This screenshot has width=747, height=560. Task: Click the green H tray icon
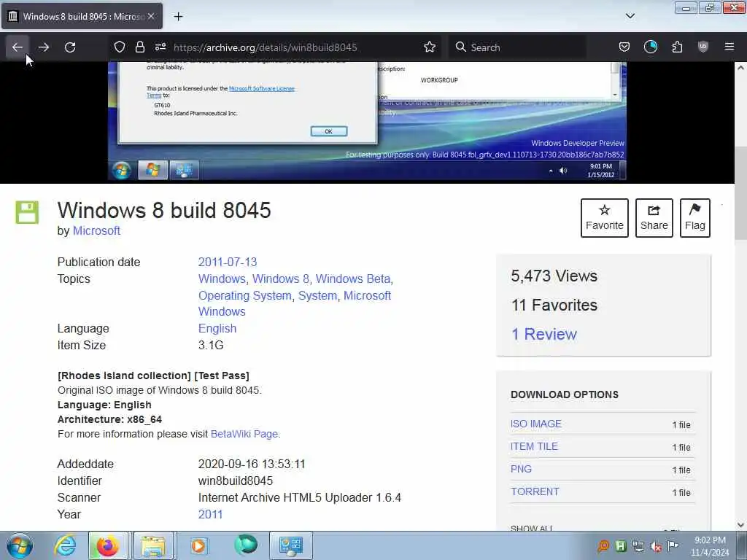(621, 546)
